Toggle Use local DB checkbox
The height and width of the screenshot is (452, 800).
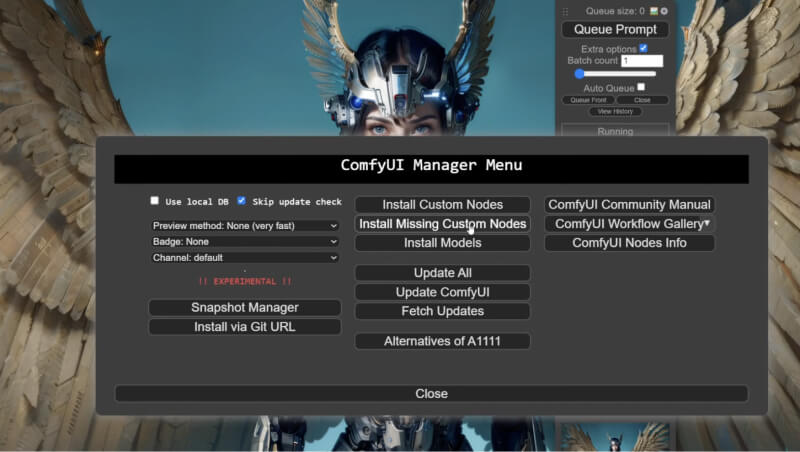tap(155, 200)
